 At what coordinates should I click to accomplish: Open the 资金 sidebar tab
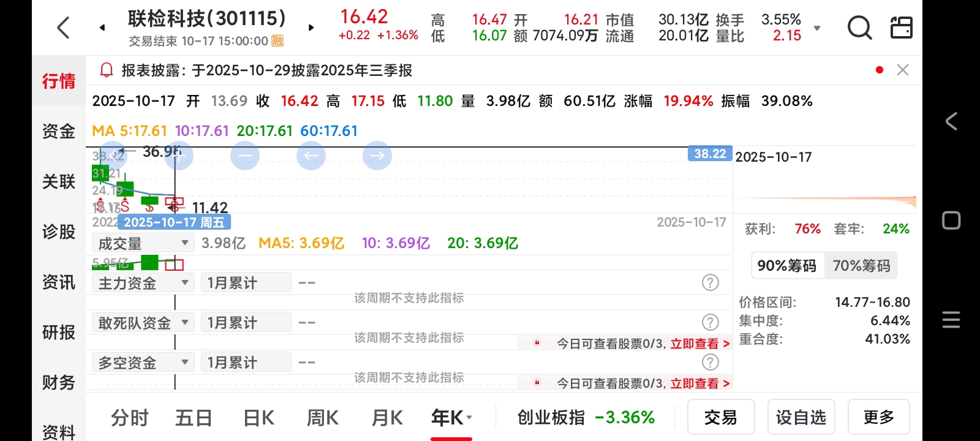[59, 131]
